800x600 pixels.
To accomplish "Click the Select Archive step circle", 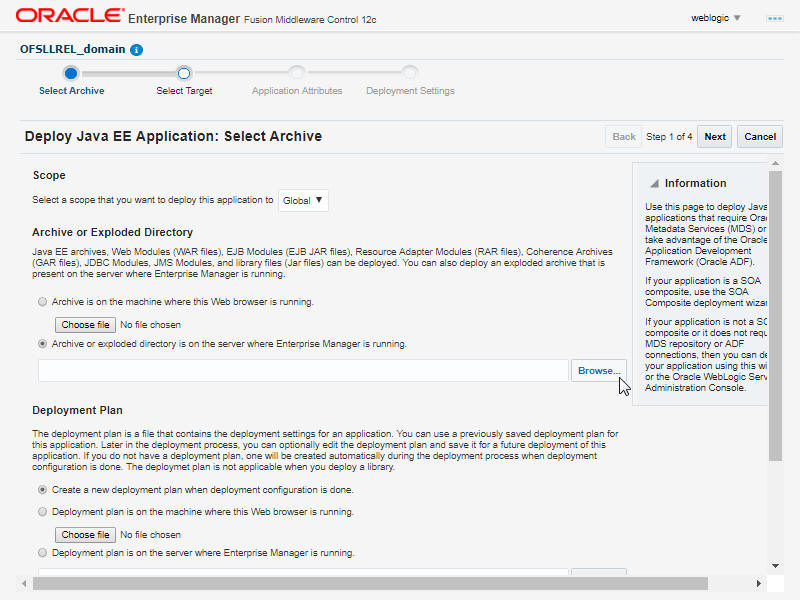I will [71, 73].
